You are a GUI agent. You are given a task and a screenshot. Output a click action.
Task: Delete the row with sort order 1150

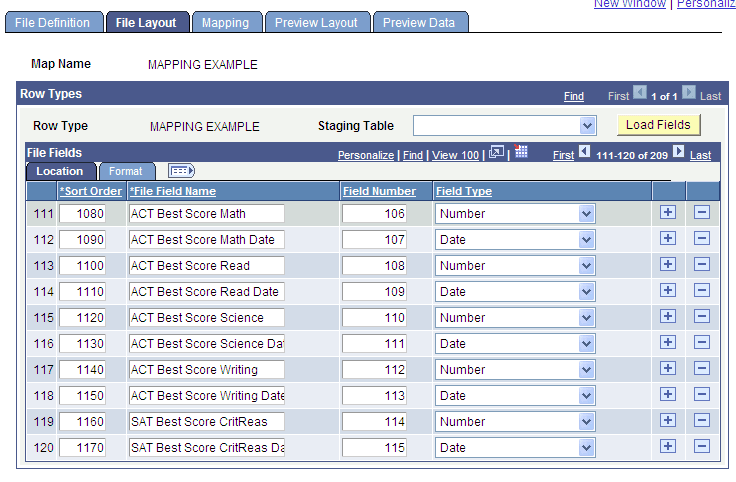[702, 395]
